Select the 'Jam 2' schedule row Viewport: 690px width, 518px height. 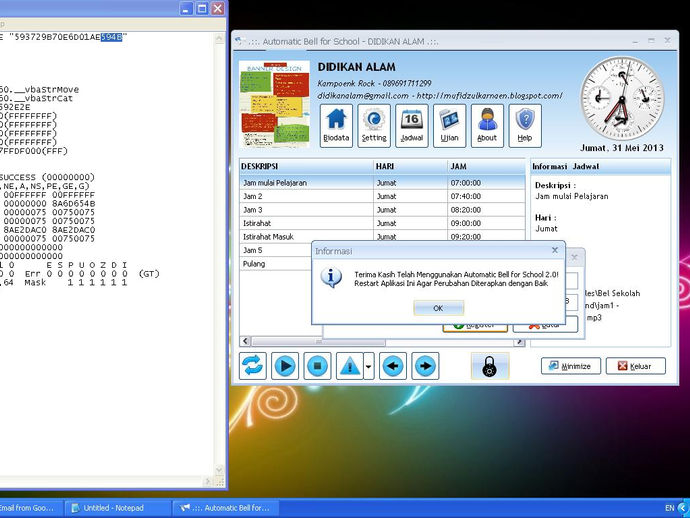(382, 196)
